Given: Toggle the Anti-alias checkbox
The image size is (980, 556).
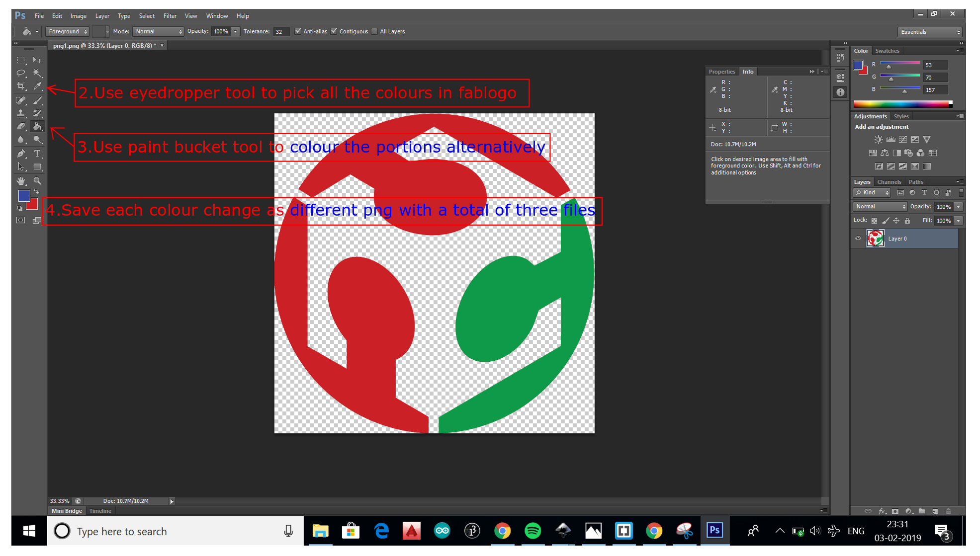Looking at the screenshot, I should [x=298, y=31].
